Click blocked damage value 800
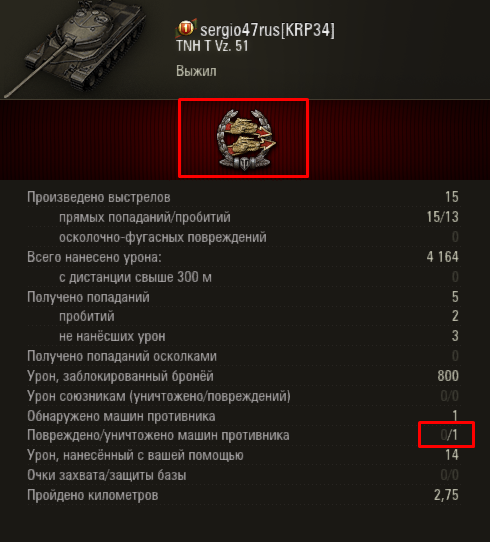Screen dimensions: 490x542 pos(448,376)
